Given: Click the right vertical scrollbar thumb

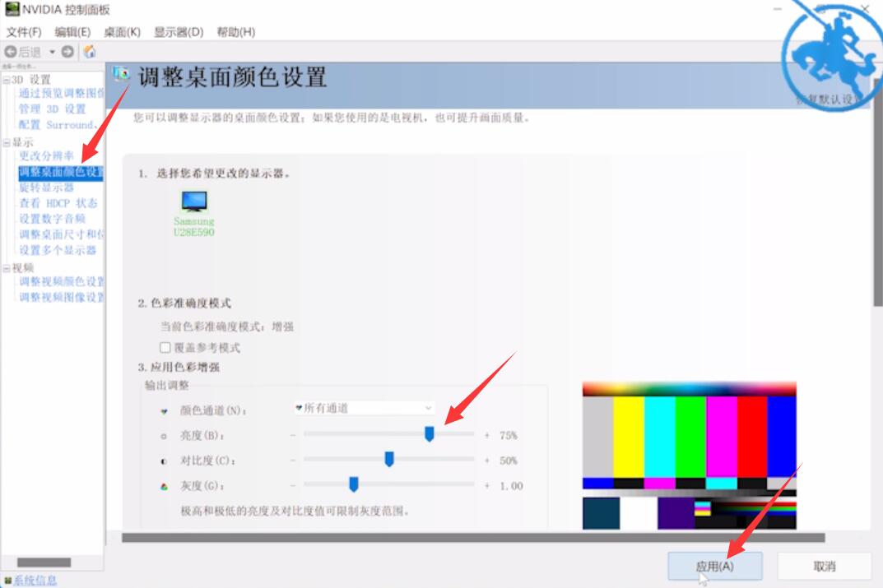Looking at the screenshot, I should tap(878, 192).
